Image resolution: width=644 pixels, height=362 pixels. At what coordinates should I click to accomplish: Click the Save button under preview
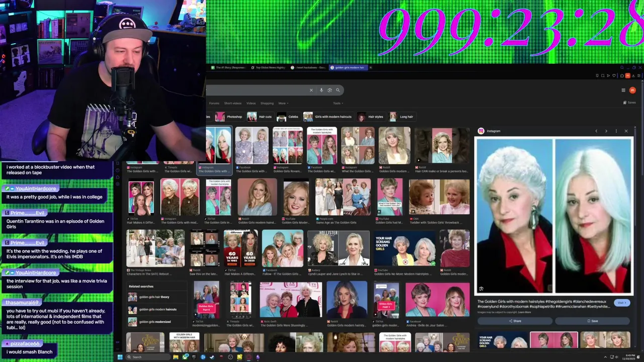tap(592, 321)
